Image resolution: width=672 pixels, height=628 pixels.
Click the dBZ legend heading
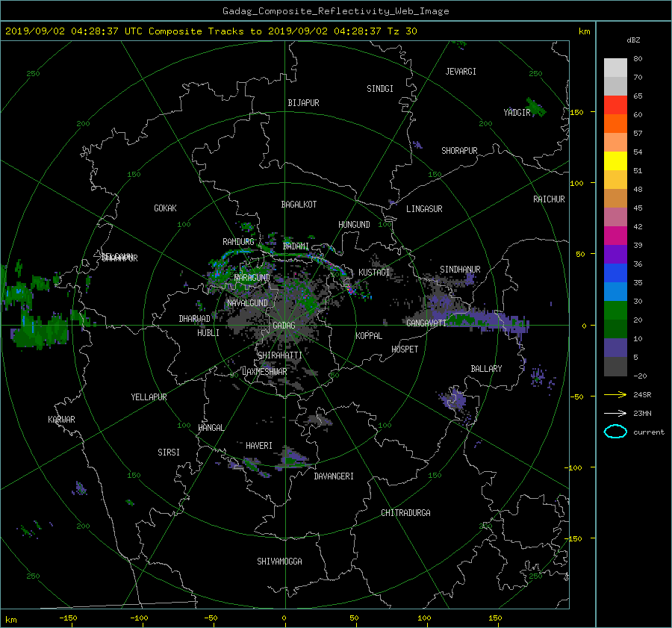pyautogui.click(x=633, y=40)
